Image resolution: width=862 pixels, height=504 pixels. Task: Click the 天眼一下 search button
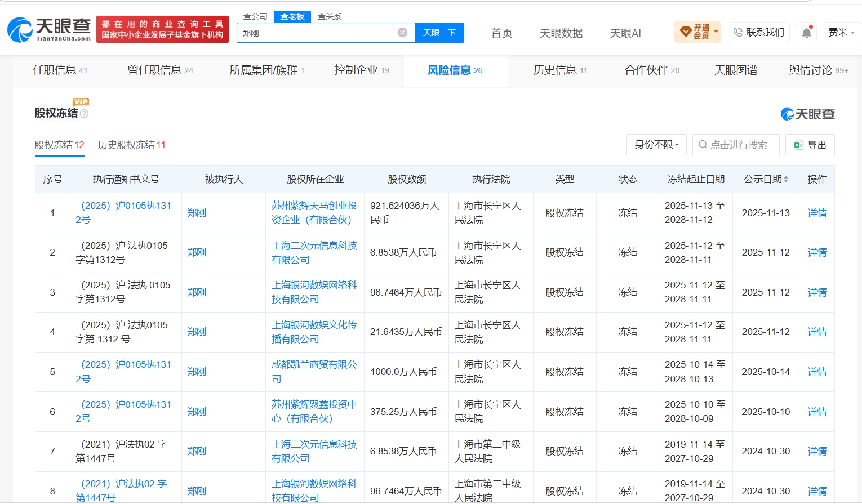tap(439, 33)
